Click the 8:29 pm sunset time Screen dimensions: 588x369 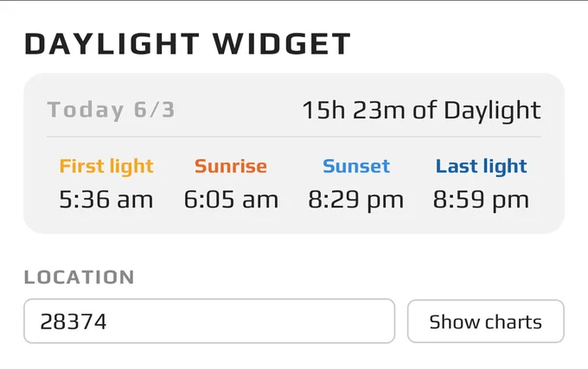[356, 200]
